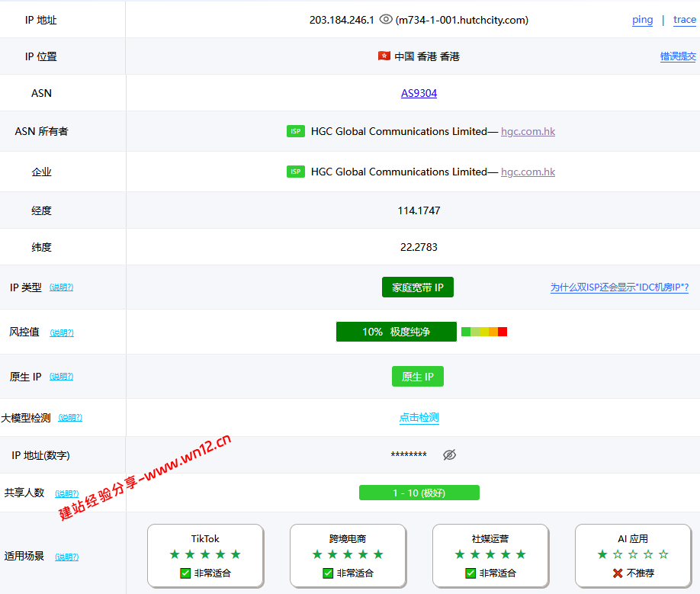Select the 跨境电商 scenario card
Viewport: 700px width, 594px height.
(348, 556)
